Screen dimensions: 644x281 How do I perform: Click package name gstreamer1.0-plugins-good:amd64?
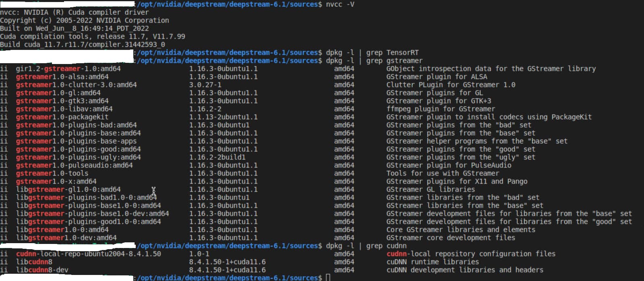tap(79, 149)
